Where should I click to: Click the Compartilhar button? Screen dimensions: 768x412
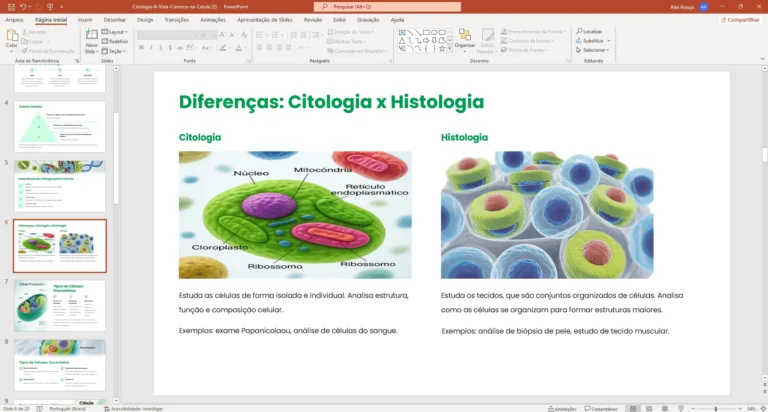coord(740,20)
